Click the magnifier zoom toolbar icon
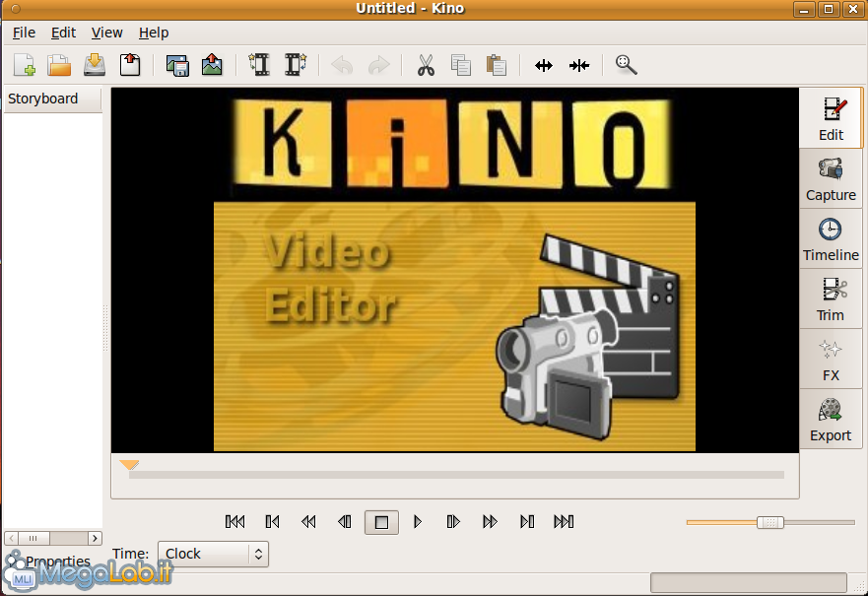868x596 pixels. tap(626, 65)
